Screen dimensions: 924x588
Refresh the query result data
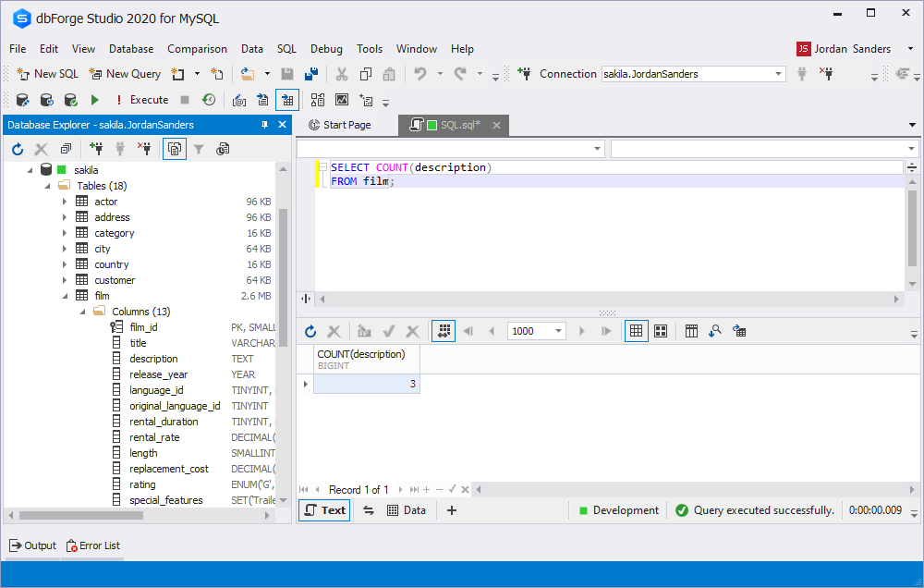[310, 331]
